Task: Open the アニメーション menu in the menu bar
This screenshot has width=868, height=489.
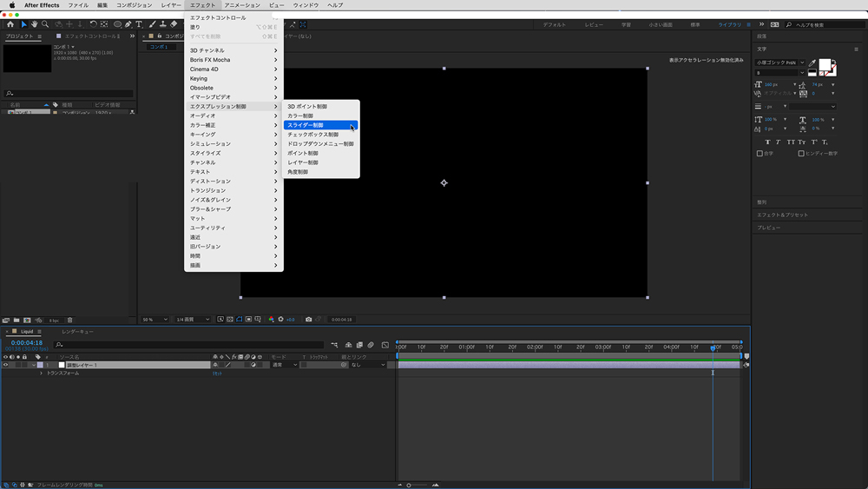Action: click(241, 5)
